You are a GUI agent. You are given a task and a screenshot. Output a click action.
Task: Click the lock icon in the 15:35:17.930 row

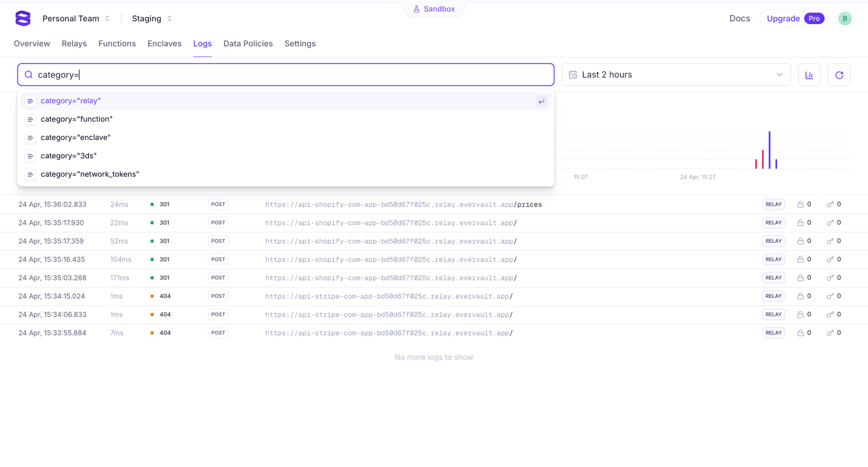pyautogui.click(x=800, y=223)
